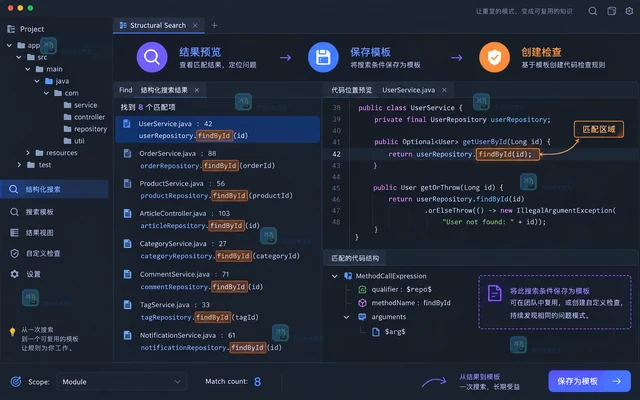Click the 将此搜索条件保存为模板 hint box
Image resolution: width=640 pixels, height=400 pixels.
[555, 302]
